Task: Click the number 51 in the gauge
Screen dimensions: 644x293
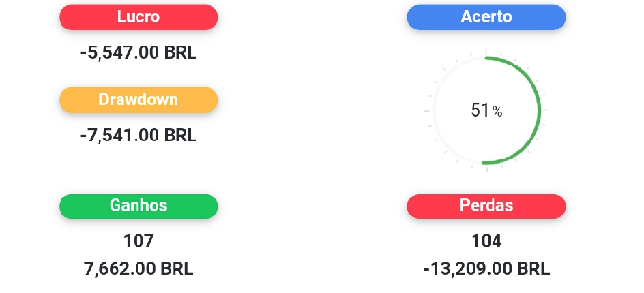Action: click(480, 110)
